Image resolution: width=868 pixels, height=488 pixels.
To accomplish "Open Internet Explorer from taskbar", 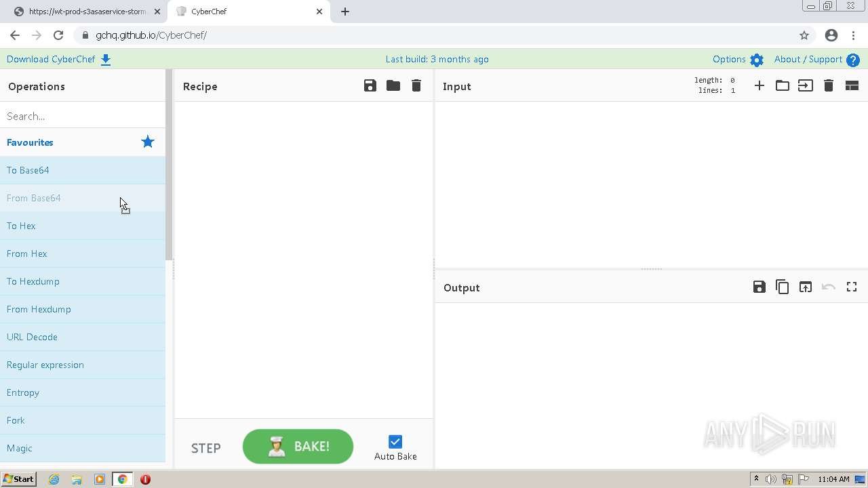I will tap(54, 479).
